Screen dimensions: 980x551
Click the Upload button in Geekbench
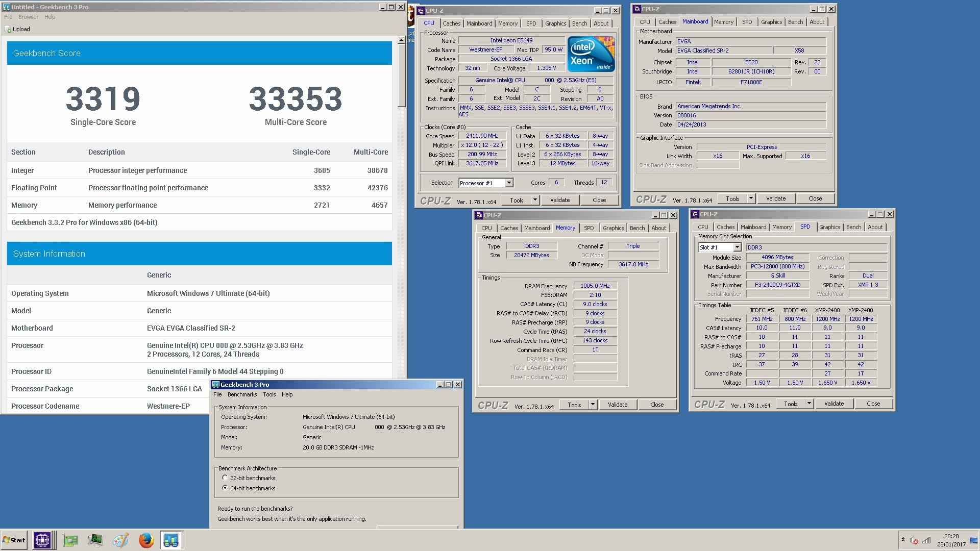[x=17, y=29]
